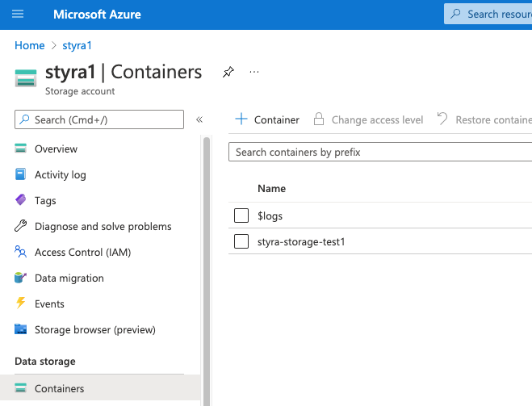Click the wrench Diagnose icon
The height and width of the screenshot is (406, 532).
coord(21,225)
